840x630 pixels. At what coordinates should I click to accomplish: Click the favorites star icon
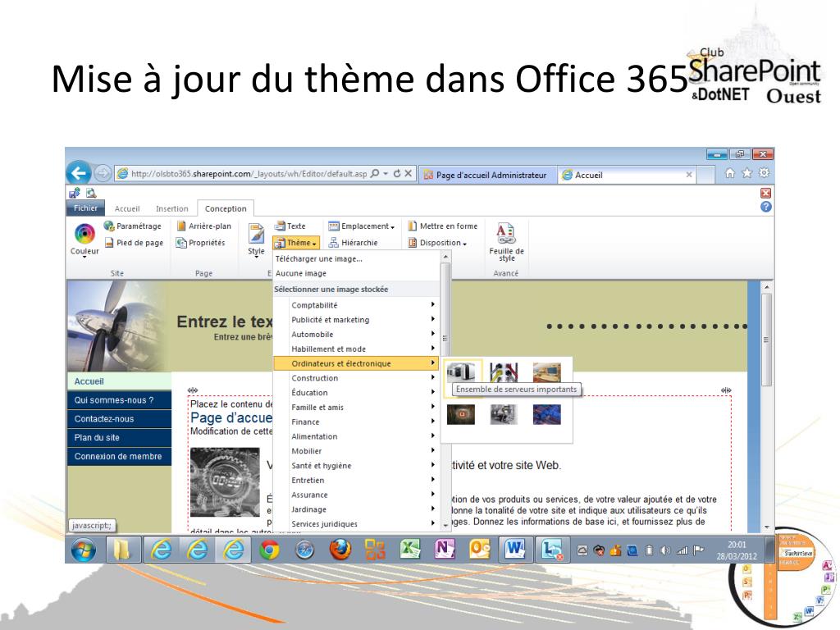[x=746, y=173]
